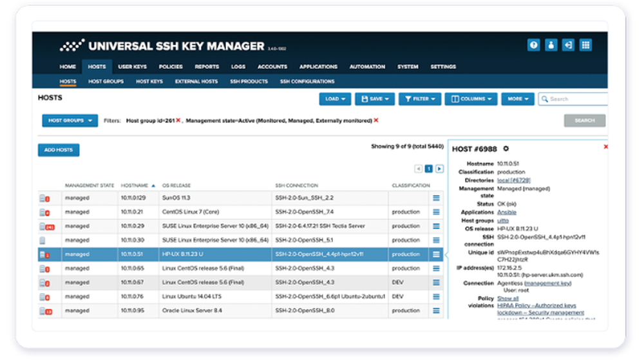Switch to the EXTERNAL HOSTS sub-tab
Screen dimensions: 644x360
coord(196,81)
